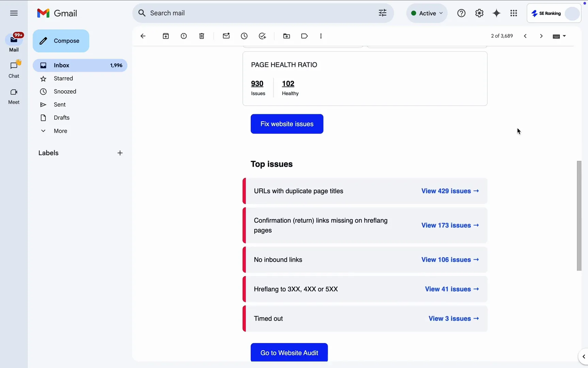
Task: Open the SE Ranking account status toggle
Action: [x=554, y=13]
